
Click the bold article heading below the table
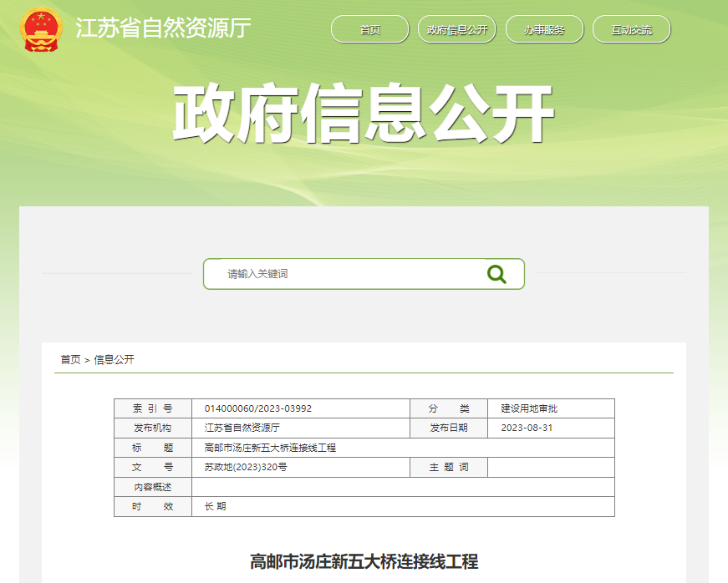pyautogui.click(x=364, y=560)
